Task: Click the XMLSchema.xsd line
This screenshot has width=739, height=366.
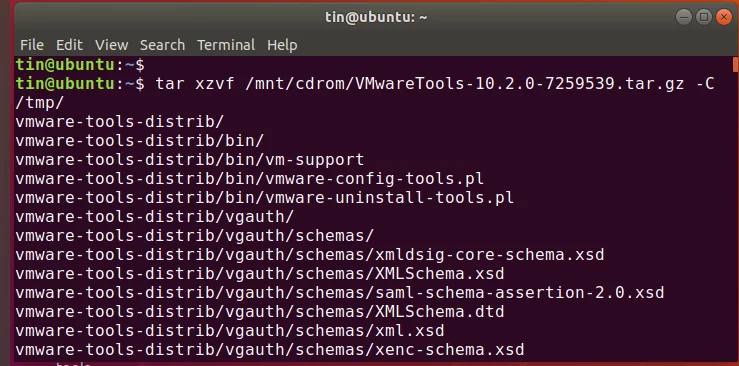Action: click(x=260, y=274)
